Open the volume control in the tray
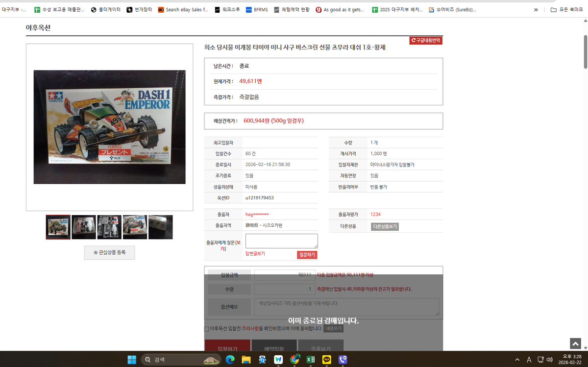Image resolution: width=588 pixels, height=367 pixels. (x=549, y=360)
